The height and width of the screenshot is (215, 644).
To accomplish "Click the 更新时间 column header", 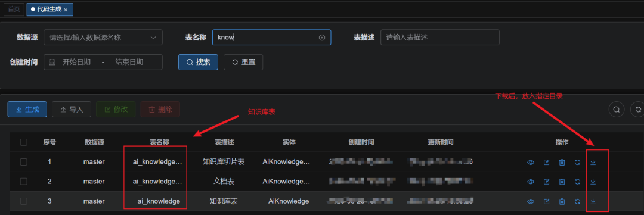I will 440,142.
